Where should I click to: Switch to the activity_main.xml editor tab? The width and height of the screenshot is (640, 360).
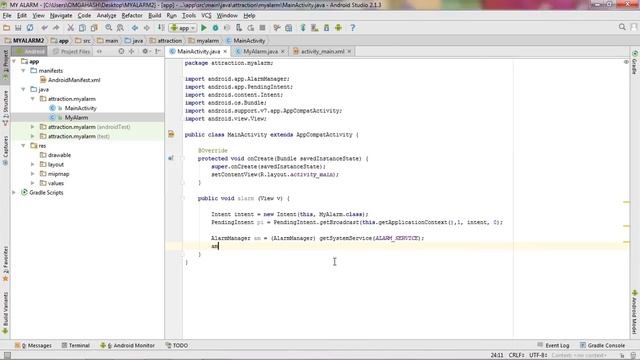[322, 51]
